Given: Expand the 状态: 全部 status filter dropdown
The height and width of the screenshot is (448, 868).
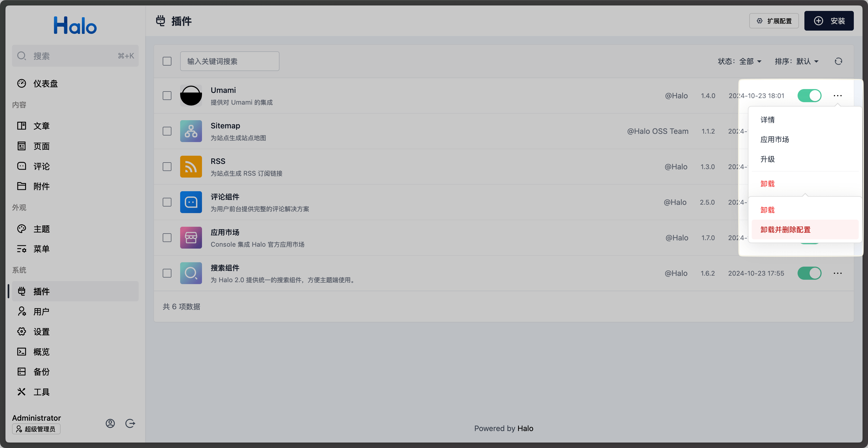Looking at the screenshot, I should click(740, 61).
